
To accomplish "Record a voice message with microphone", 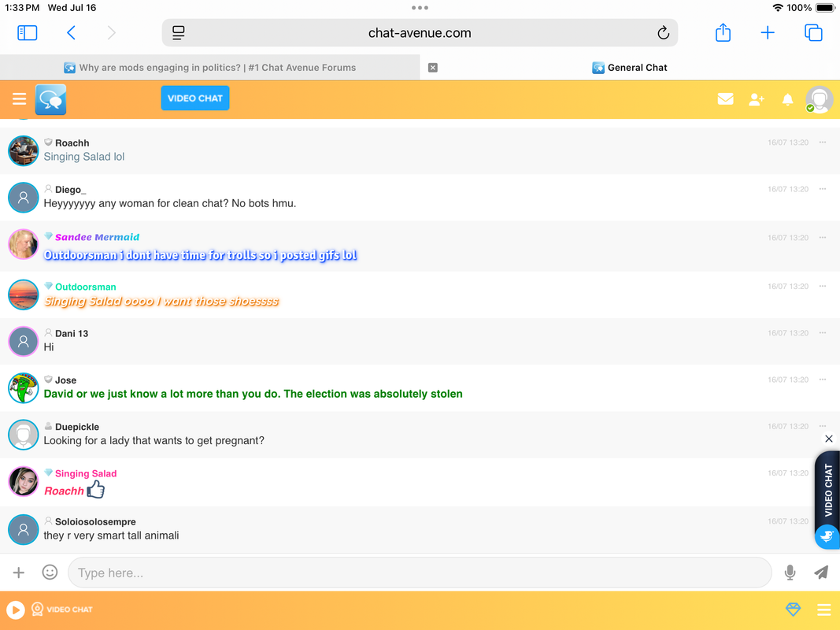I will pos(790,573).
